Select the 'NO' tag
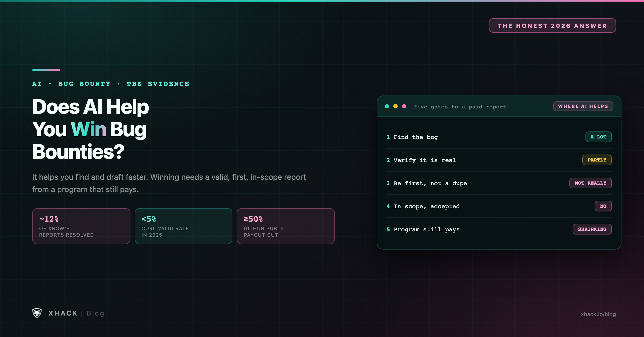This screenshot has height=337, width=644. point(603,206)
